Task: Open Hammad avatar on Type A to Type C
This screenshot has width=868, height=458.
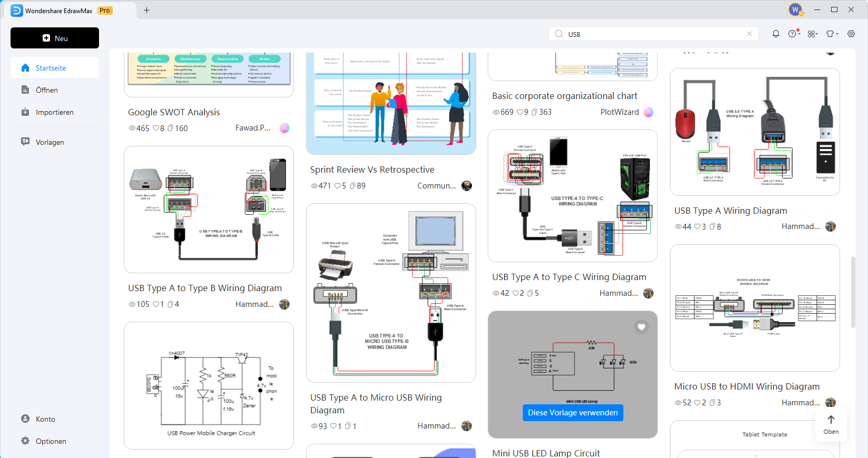Action: (x=648, y=293)
